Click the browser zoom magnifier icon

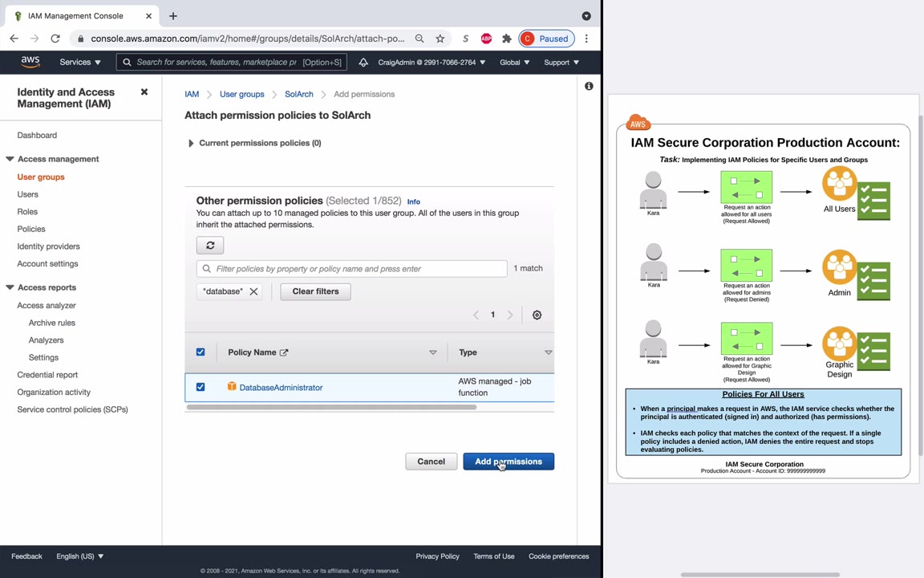pyautogui.click(x=419, y=39)
